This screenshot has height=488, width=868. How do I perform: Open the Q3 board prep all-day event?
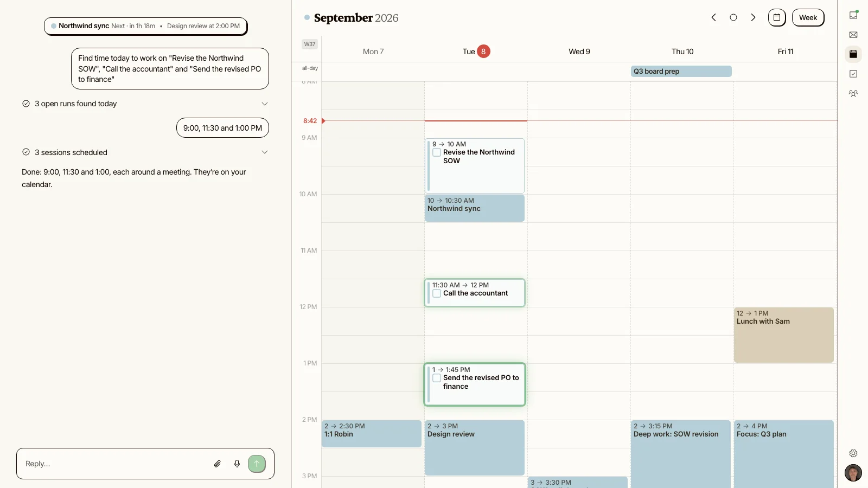(x=681, y=71)
